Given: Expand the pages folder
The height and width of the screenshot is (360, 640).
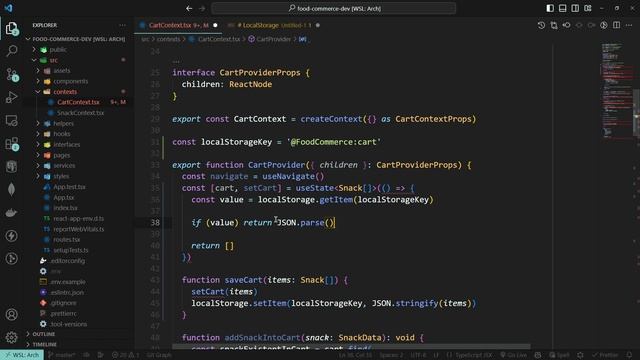Looking at the screenshot, I should coord(62,155).
